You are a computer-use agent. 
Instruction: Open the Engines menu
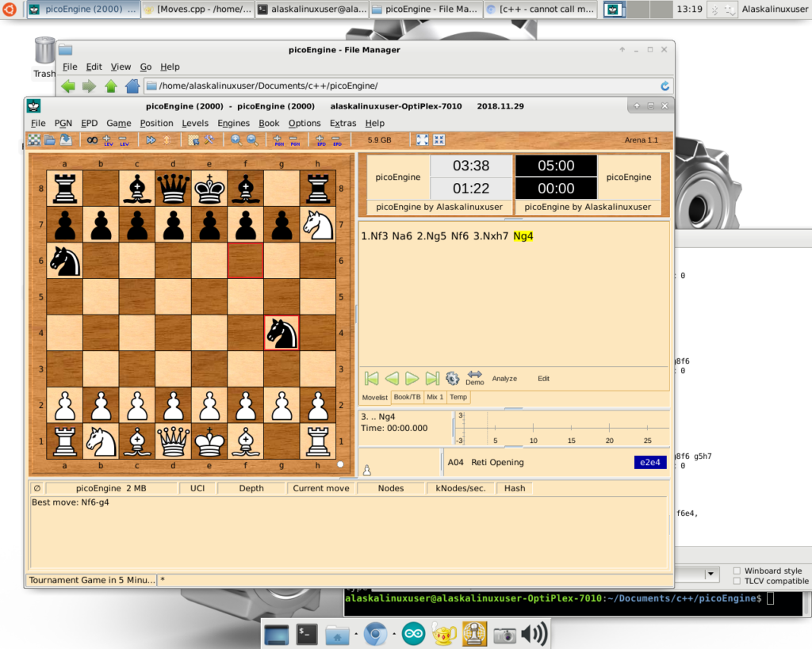(233, 123)
